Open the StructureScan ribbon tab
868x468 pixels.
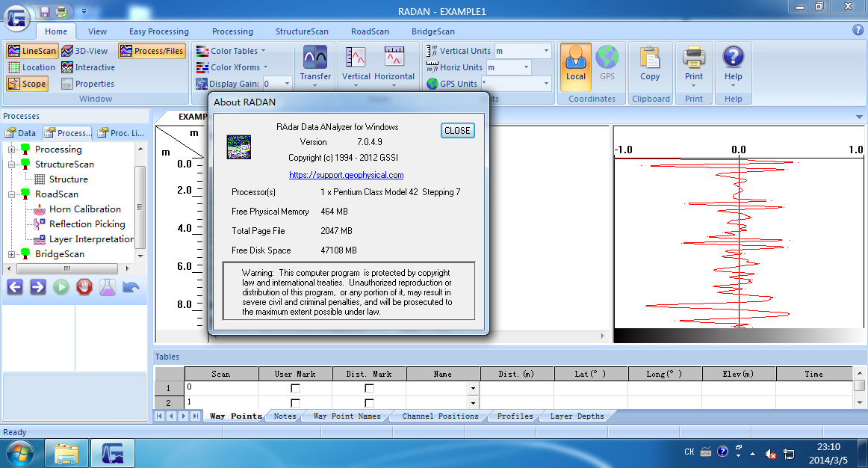(303, 31)
